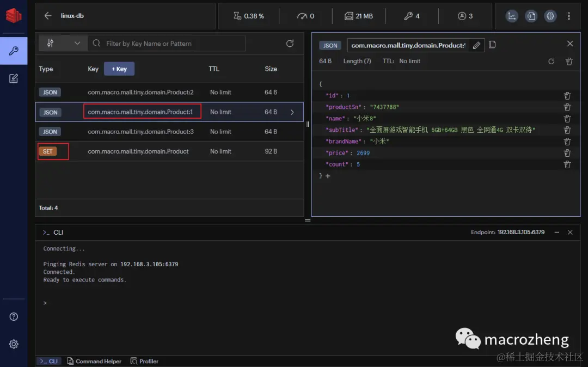Click the TTL column header
Viewport: 588px width, 367px height.
(x=214, y=69)
